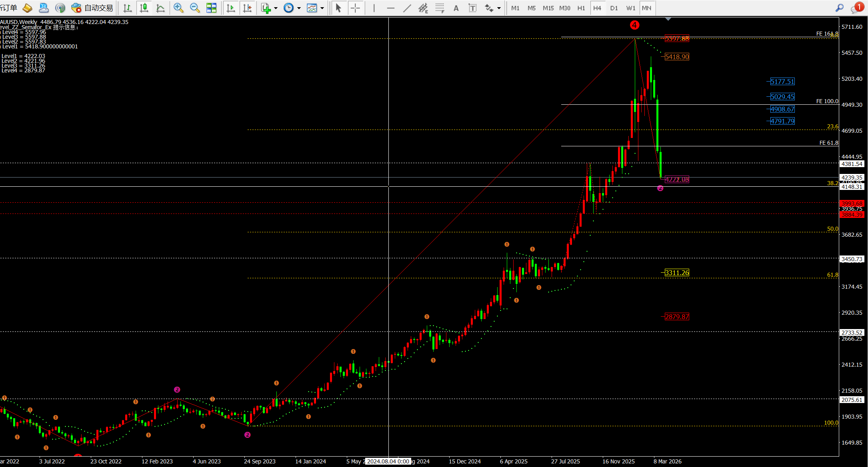Open the search magnifier
Viewport: 868px width, 467px height.
839,8
